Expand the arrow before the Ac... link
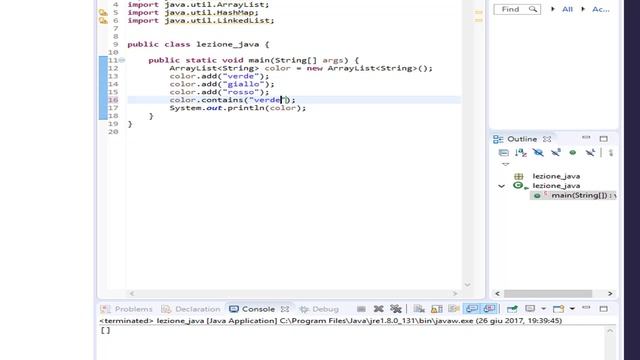Image resolution: width=640 pixels, height=360 pixels. pyautogui.click(x=583, y=9)
